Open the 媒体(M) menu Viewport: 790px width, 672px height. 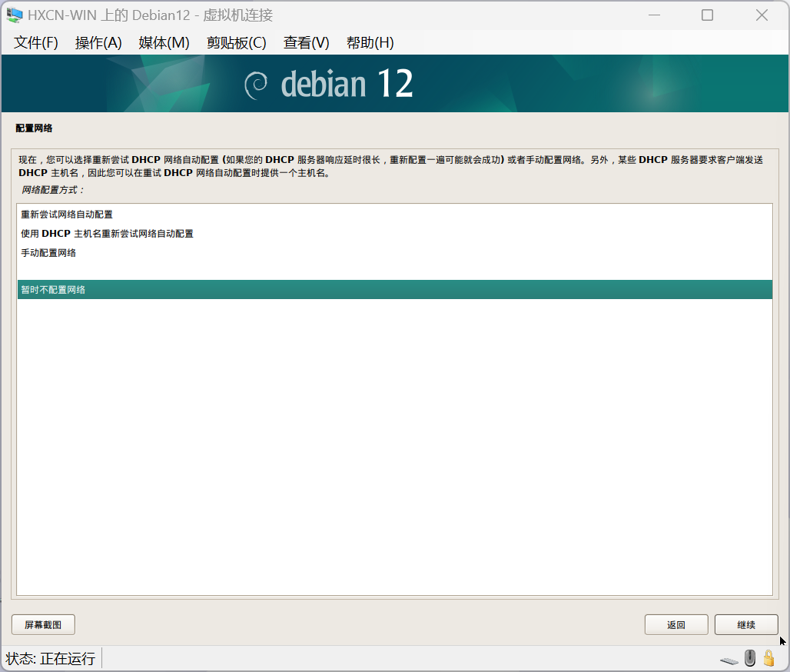[164, 43]
